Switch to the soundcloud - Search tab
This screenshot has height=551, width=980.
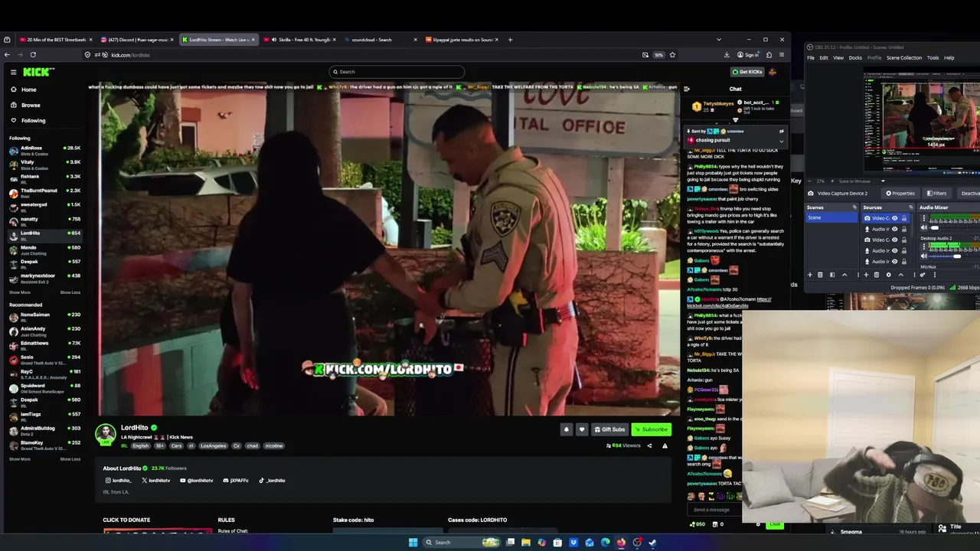pyautogui.click(x=379, y=40)
